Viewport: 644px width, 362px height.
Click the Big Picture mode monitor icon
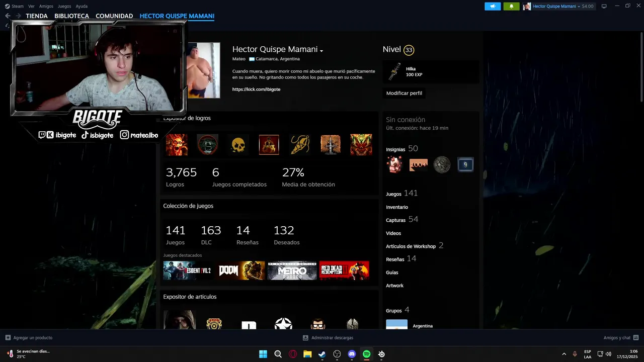click(604, 6)
